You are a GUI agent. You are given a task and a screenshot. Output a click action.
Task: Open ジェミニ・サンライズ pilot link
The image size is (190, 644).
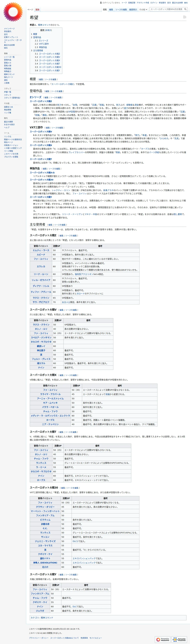(45, 541)
